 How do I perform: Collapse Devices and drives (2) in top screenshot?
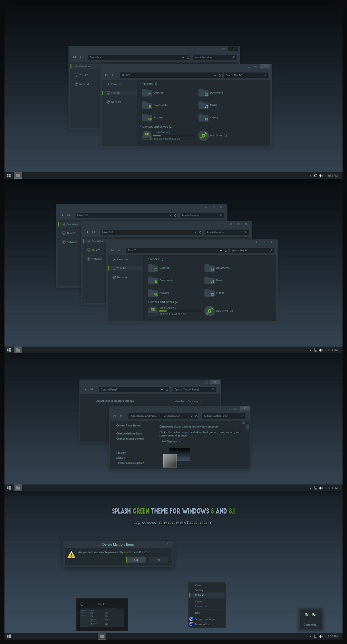140,127
